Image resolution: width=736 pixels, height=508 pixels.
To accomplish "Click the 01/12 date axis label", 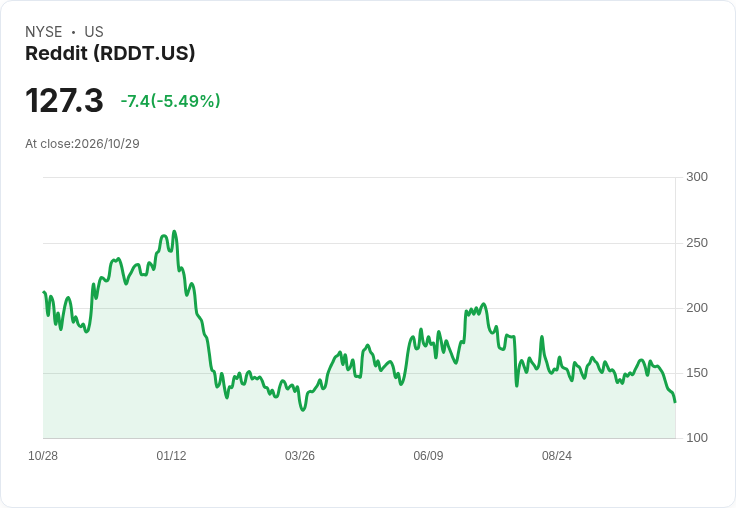I will (x=171, y=456).
